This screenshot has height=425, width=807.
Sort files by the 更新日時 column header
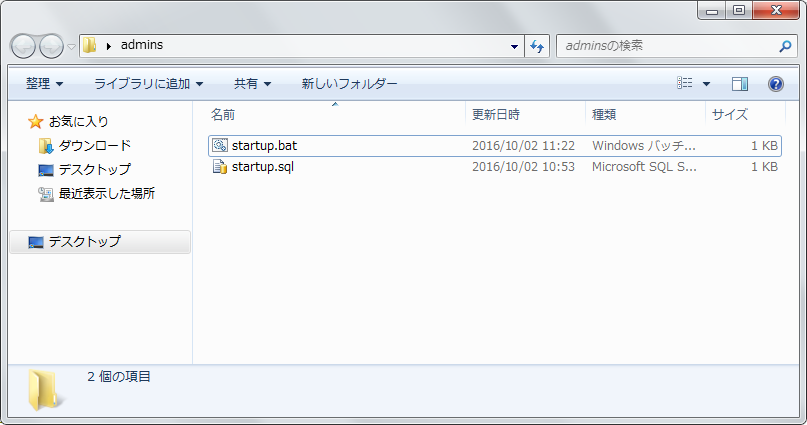point(496,115)
